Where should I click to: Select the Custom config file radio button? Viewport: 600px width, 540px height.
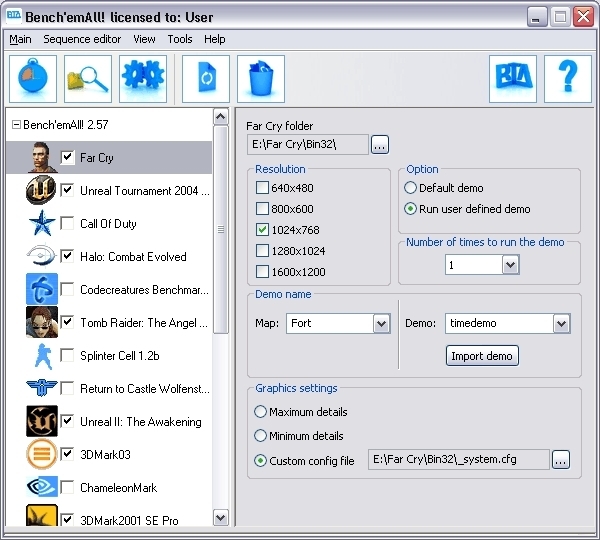pyautogui.click(x=260, y=461)
